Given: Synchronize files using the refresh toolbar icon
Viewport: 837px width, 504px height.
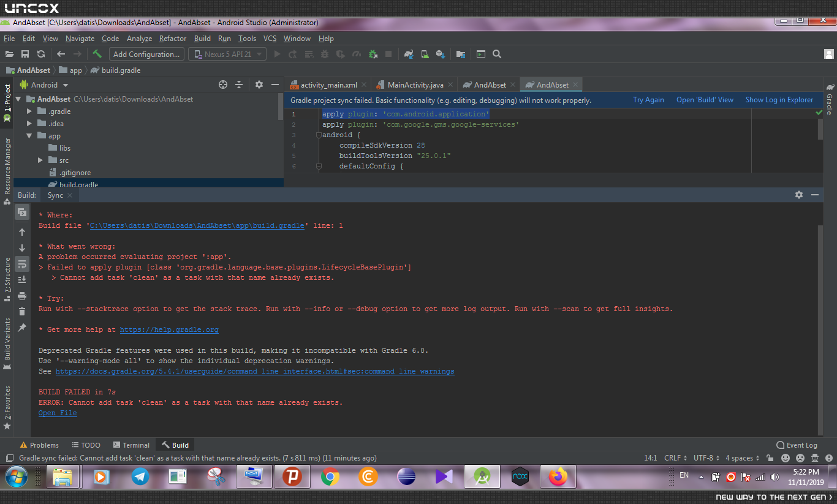Looking at the screenshot, I should coord(41,54).
